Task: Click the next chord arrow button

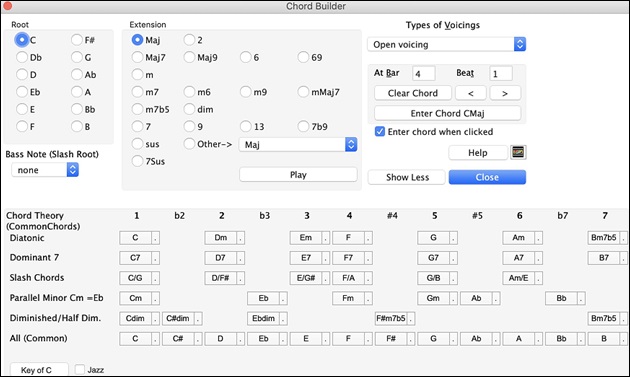Action: 505,93
